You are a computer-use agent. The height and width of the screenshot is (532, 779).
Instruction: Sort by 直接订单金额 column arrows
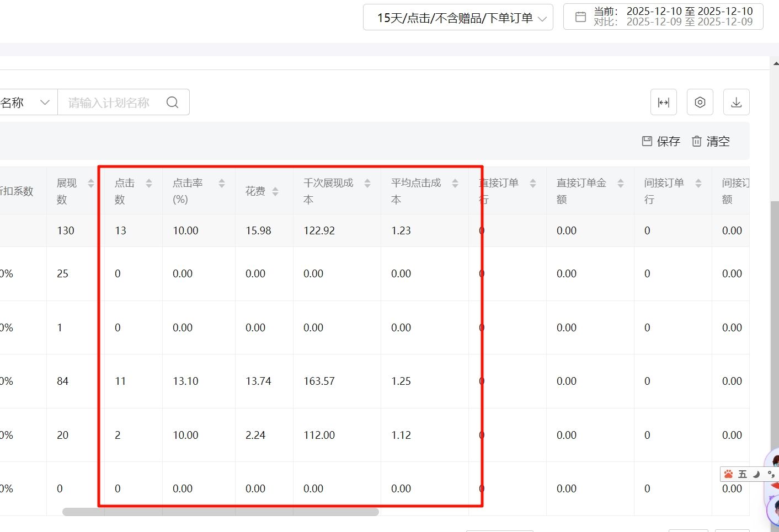pos(621,184)
